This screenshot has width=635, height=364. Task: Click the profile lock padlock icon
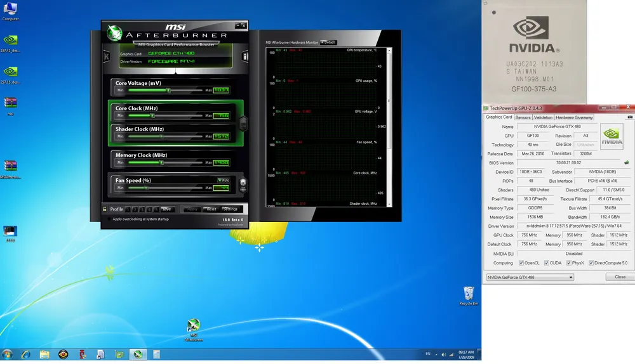click(x=105, y=209)
